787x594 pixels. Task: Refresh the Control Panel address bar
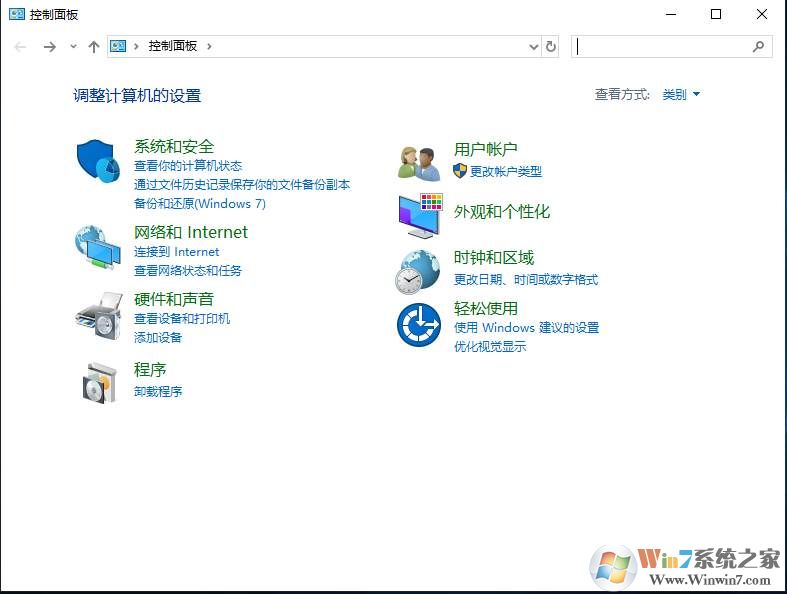[551, 46]
